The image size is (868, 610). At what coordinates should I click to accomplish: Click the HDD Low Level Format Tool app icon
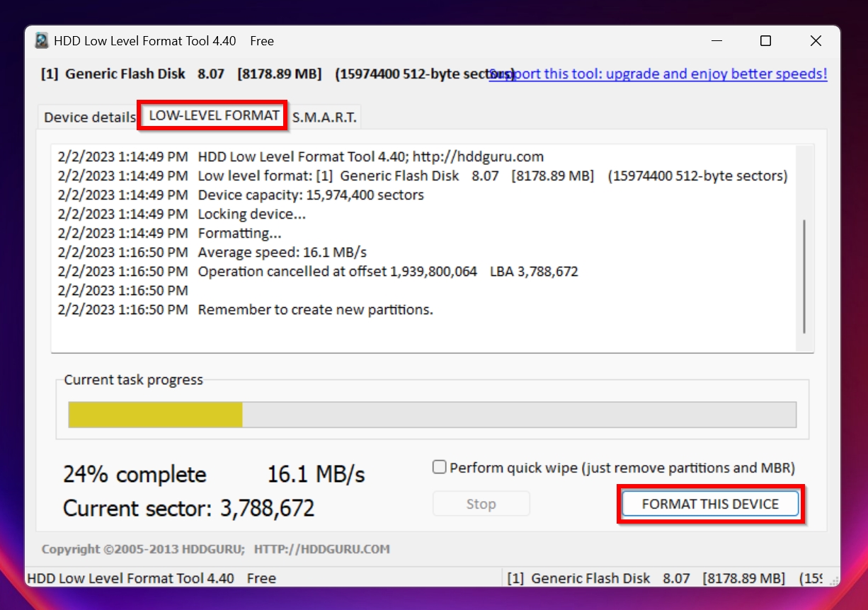(42, 41)
